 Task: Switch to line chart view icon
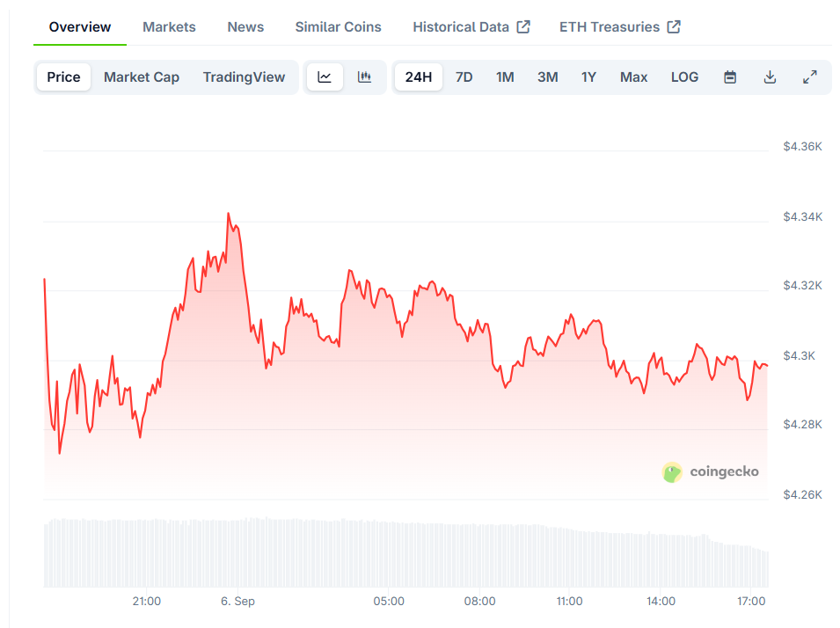coord(325,77)
